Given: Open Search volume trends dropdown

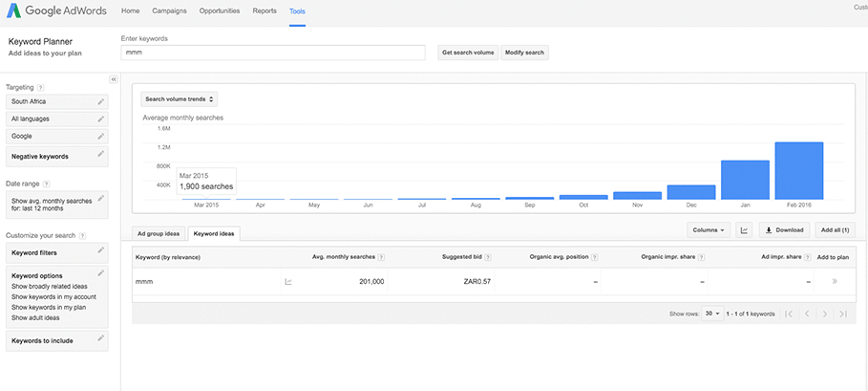Looking at the screenshot, I should point(180,98).
